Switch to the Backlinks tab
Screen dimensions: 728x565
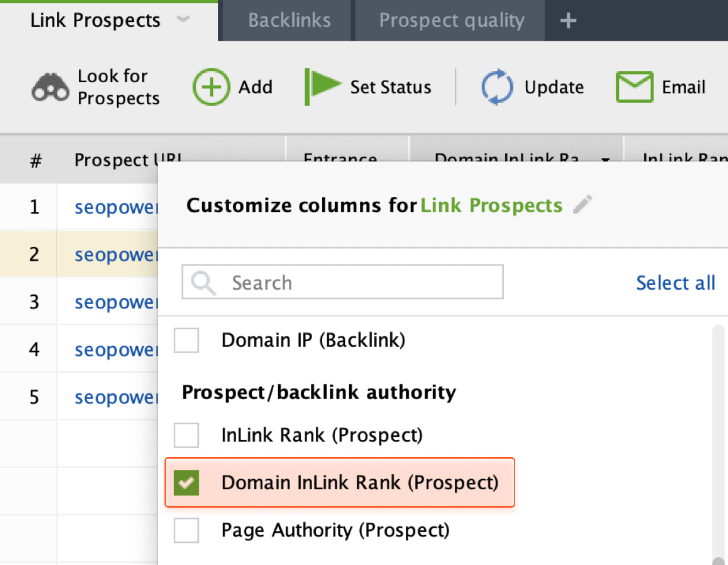tap(289, 20)
